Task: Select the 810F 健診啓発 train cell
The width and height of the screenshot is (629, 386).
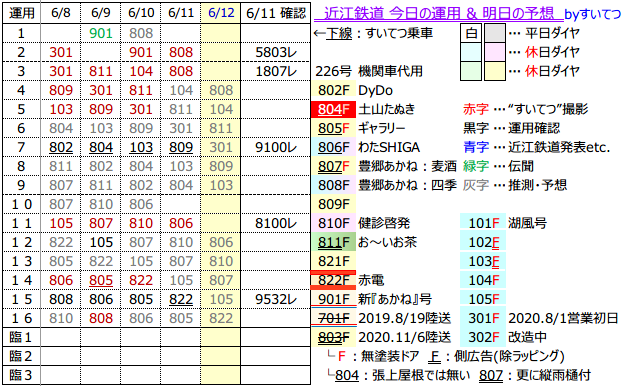Action: (333, 223)
